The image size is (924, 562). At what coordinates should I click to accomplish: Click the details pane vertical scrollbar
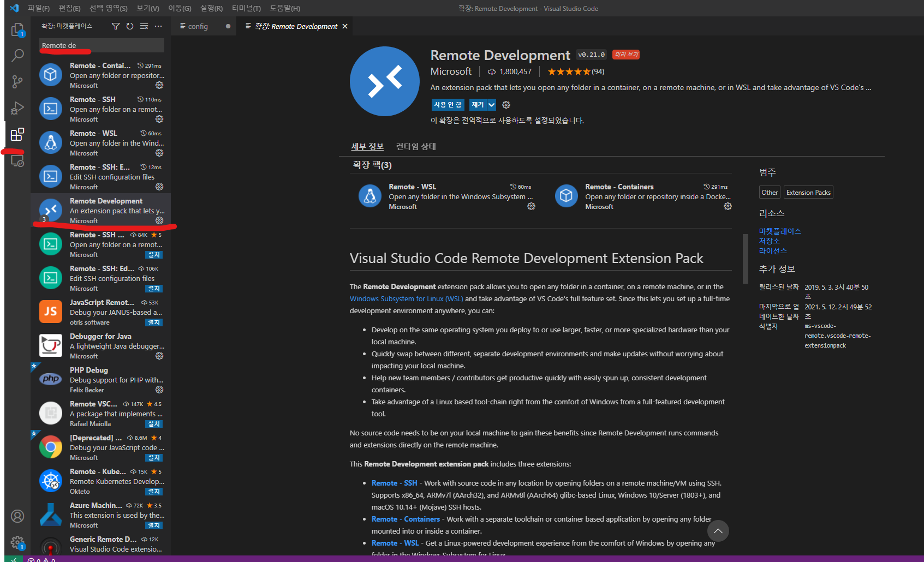pos(745,259)
